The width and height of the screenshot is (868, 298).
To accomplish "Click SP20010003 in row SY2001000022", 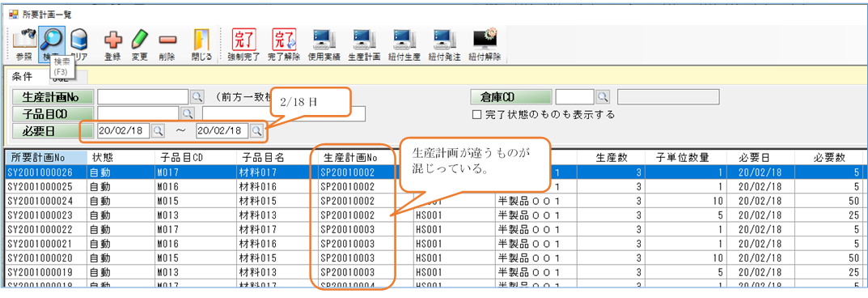I will pyautogui.click(x=348, y=229).
